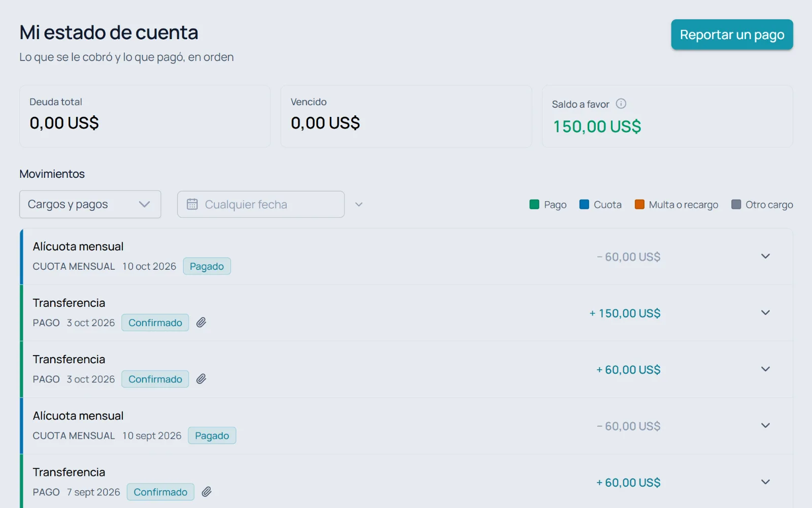Click Pagado badge on 10 oct 2026
812x508 pixels.
(207, 266)
